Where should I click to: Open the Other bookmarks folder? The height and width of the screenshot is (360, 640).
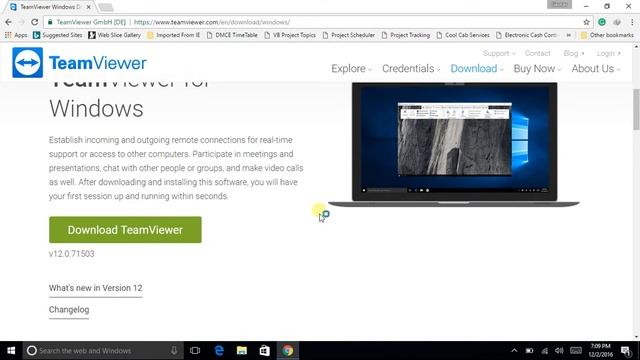(x=607, y=35)
